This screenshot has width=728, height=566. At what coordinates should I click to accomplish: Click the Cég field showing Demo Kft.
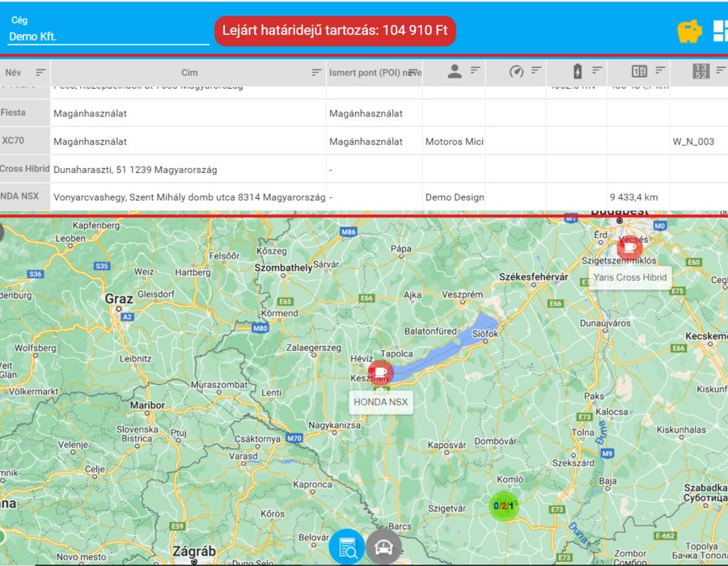(108, 36)
